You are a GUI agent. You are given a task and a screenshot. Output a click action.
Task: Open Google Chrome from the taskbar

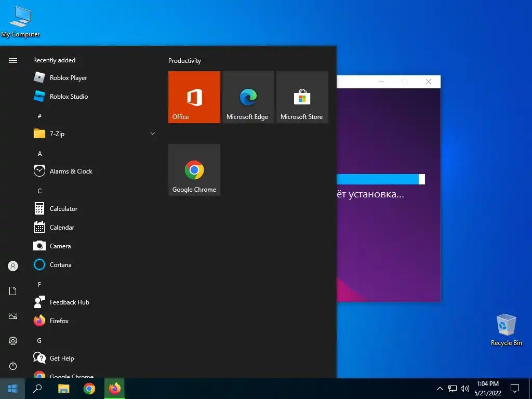(89, 389)
